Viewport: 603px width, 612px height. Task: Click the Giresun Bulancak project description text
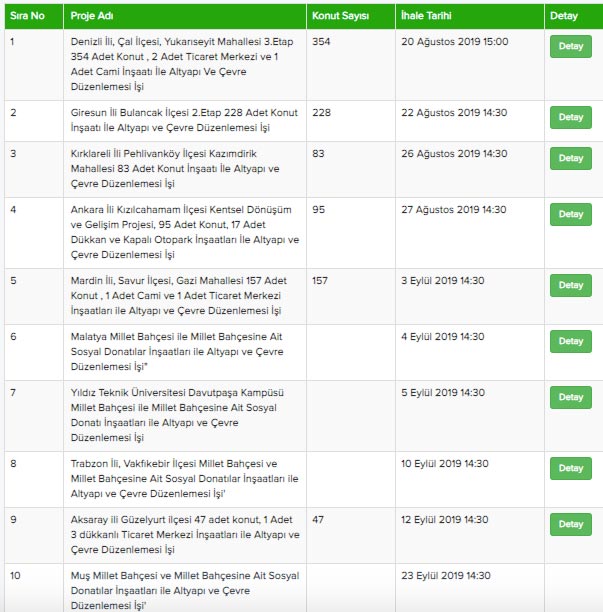(185, 120)
